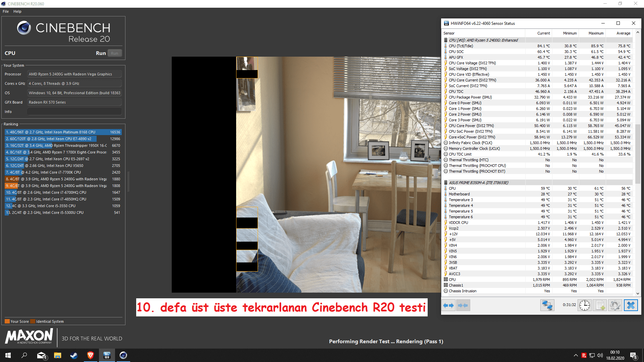The width and height of the screenshot is (644, 362).
Task: Open HWiNFO remote network monitoring button
Action: pos(547,305)
